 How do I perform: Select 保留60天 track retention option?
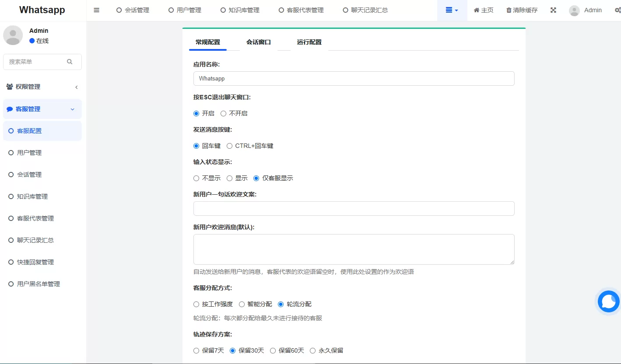(273, 350)
